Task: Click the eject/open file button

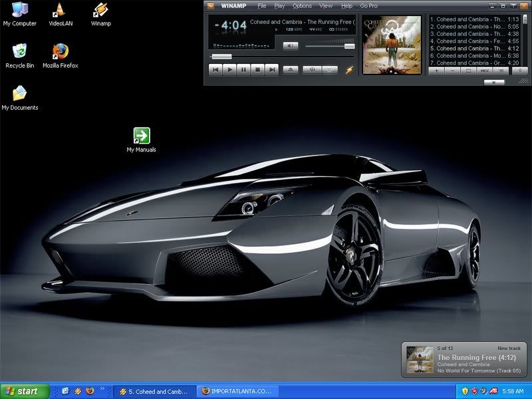Action: (x=291, y=69)
